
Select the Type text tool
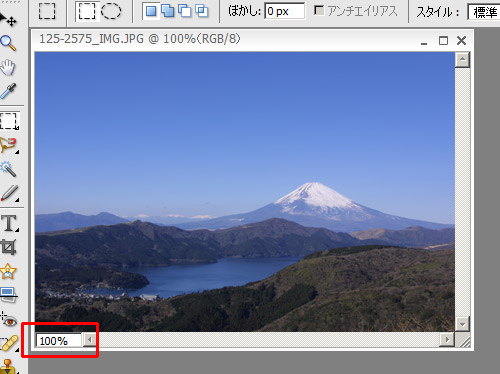pyautogui.click(x=9, y=223)
